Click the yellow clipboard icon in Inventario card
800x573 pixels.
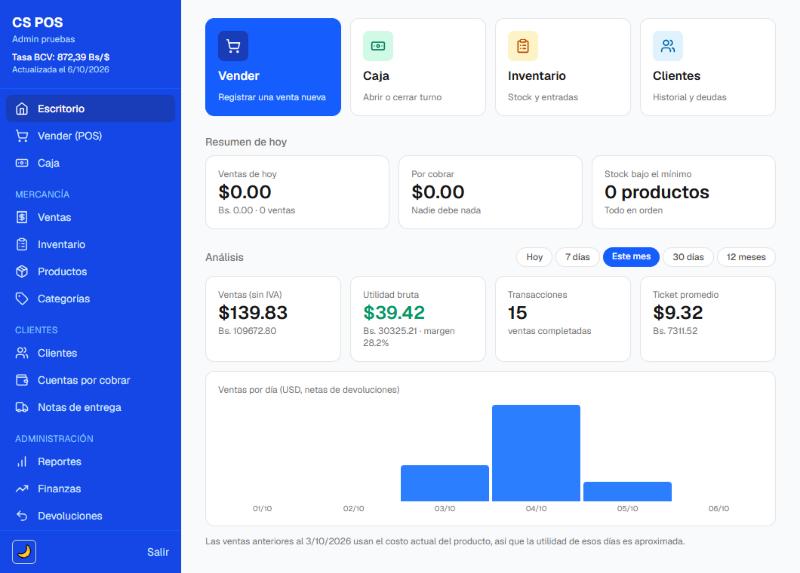tap(523, 46)
